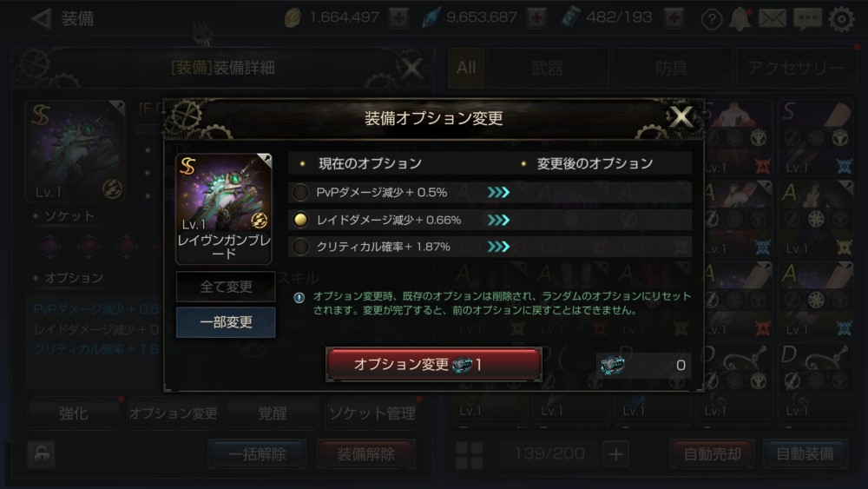Open the notification bell icon
Screen dimensions: 868x489
click(740, 19)
